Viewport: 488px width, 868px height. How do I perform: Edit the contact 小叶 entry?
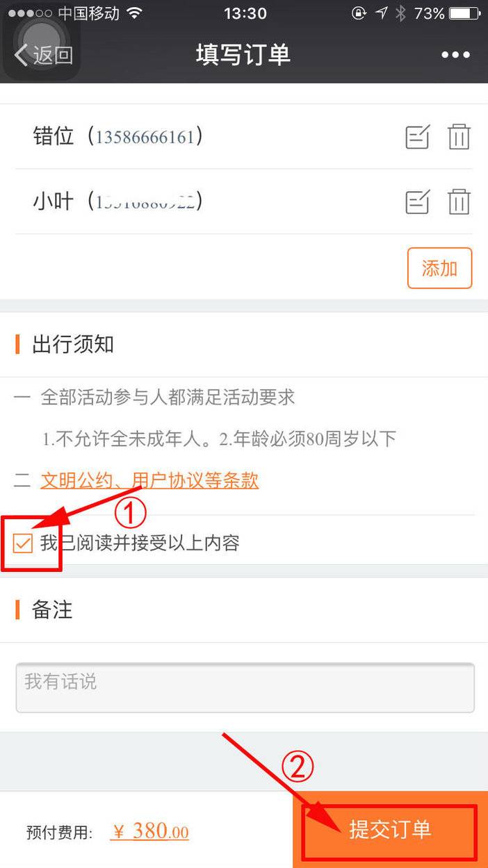pyautogui.click(x=418, y=201)
